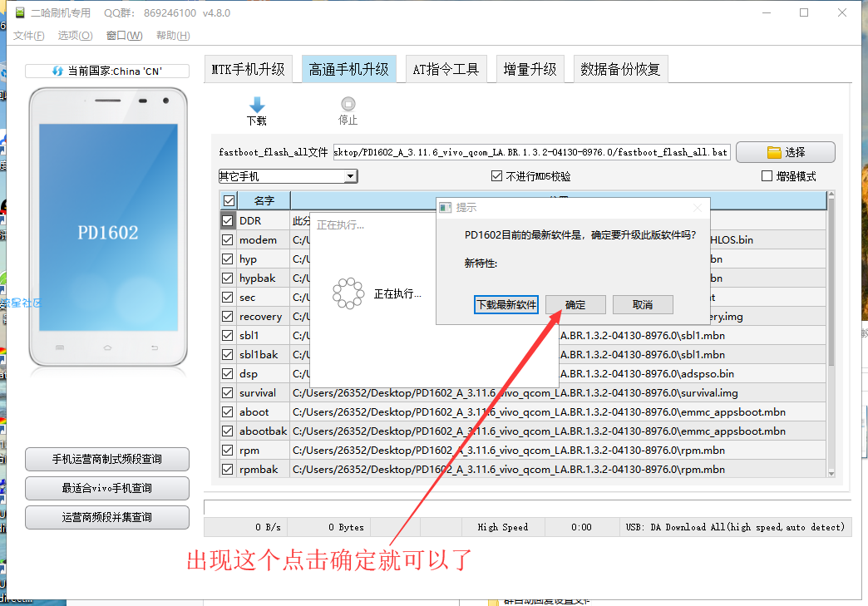The image size is (868, 606).
Task: Click the PD1602 phone preview image
Action: (108, 227)
